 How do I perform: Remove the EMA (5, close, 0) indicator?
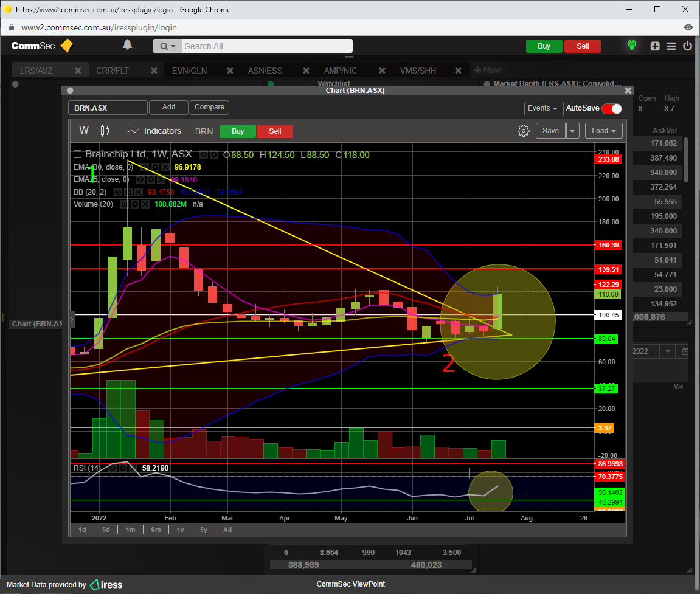pyautogui.click(x=161, y=179)
